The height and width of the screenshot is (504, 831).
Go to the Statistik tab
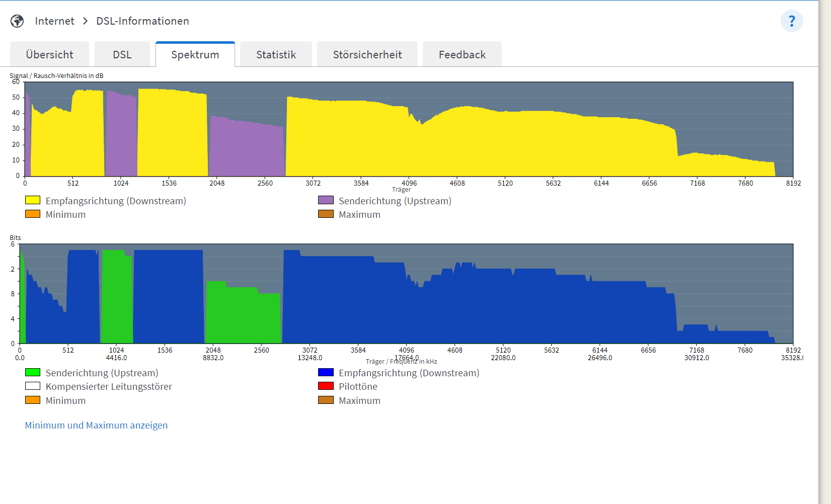(x=276, y=54)
